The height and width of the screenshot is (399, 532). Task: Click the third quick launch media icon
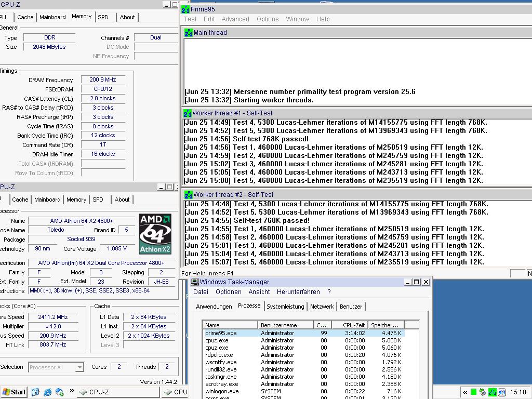click(x=60, y=392)
